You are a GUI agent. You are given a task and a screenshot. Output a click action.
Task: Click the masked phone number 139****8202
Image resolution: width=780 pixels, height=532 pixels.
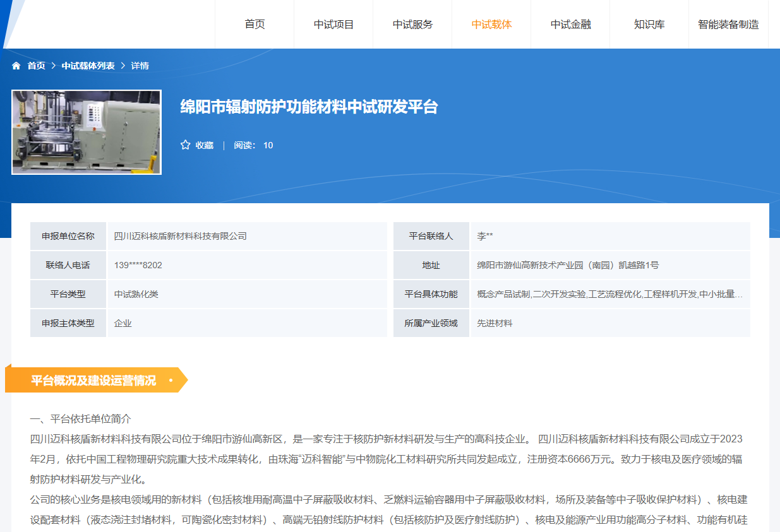138,265
